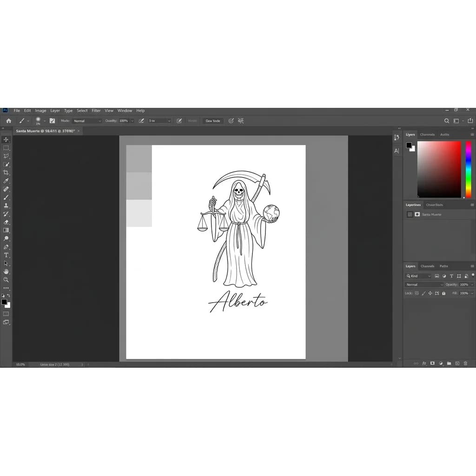Select the Hand tool

coord(6,271)
